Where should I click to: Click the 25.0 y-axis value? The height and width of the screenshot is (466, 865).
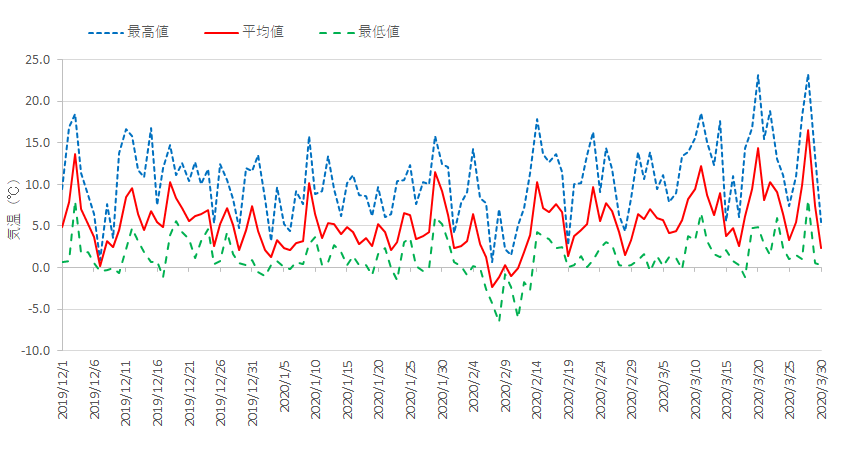click(x=38, y=60)
